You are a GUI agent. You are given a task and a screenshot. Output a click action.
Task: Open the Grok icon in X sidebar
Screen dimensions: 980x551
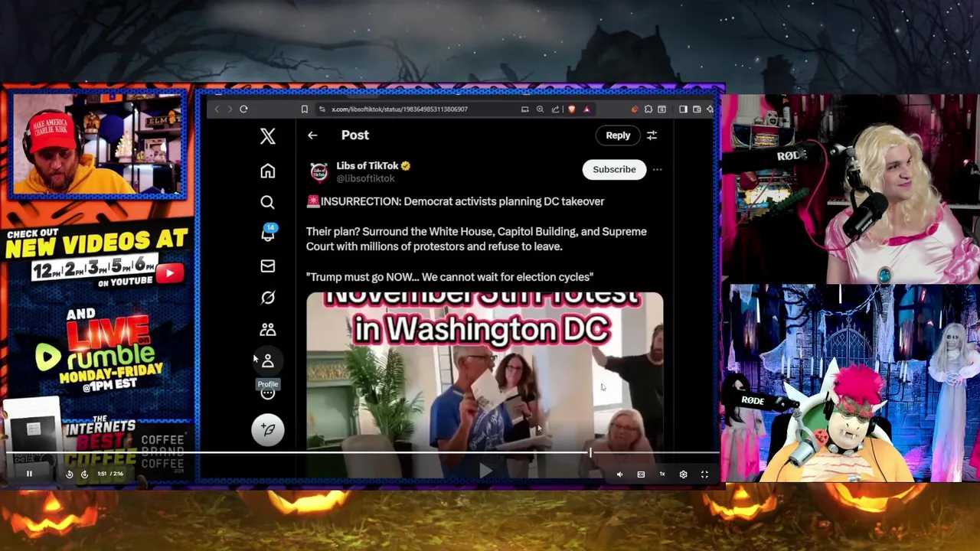click(x=267, y=298)
